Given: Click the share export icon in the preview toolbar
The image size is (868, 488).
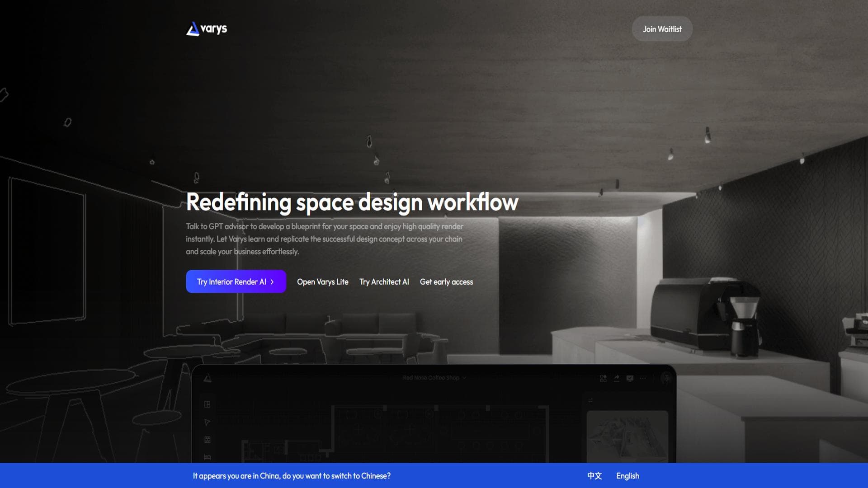Looking at the screenshot, I should pyautogui.click(x=617, y=378).
